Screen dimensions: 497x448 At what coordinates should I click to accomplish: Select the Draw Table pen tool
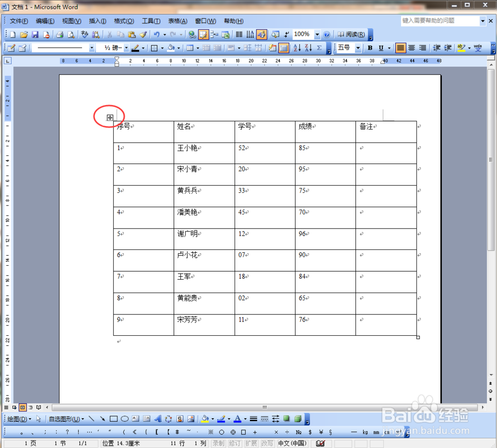11,48
